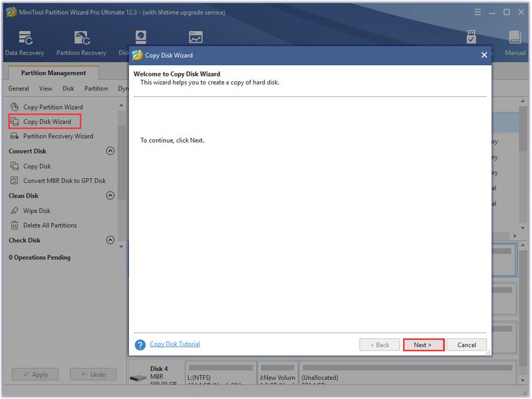Viewport: 532px width, 399px height.
Task: Click the MiniTool app logo in title bar
Action: [11, 12]
